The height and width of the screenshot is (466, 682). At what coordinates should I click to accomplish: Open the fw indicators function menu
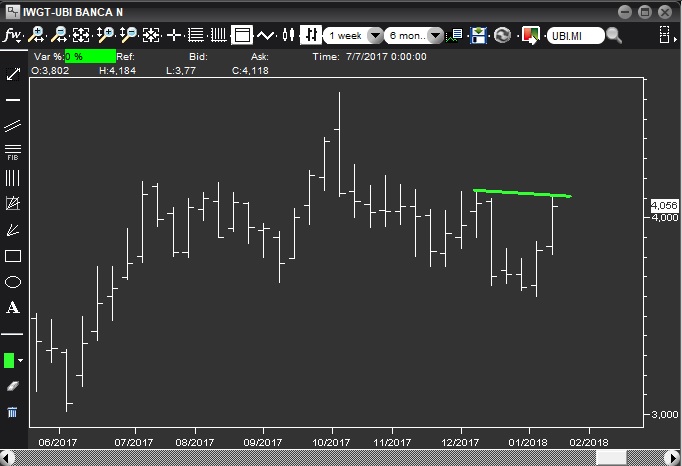point(12,35)
